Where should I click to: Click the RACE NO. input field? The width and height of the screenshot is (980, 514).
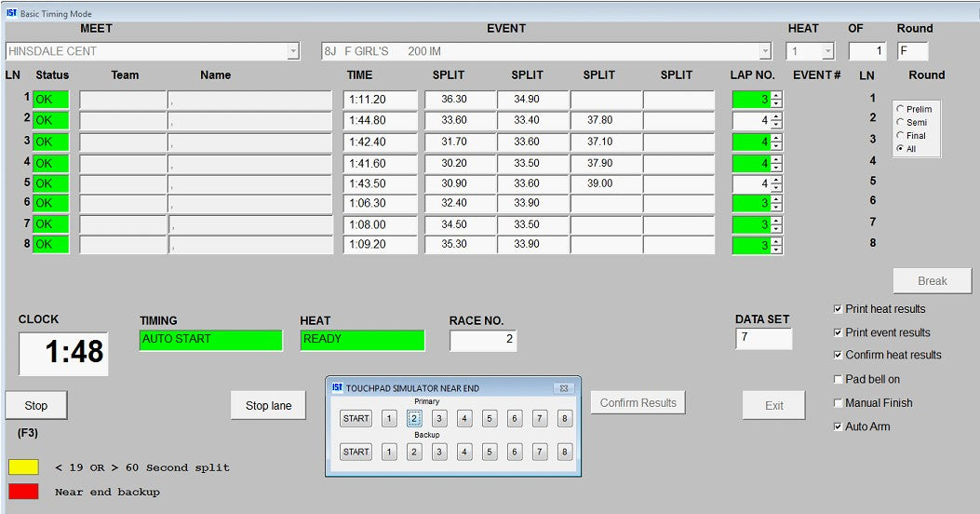tap(483, 341)
